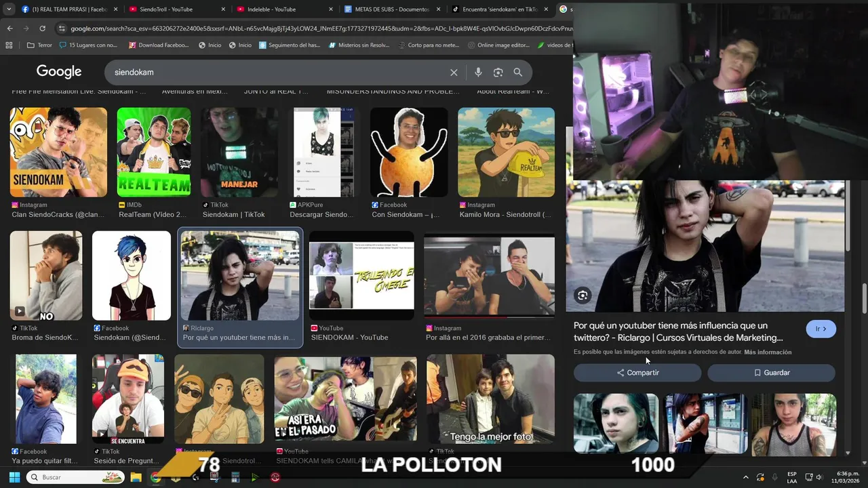Open the green play-arrow taskbar app

coord(255,477)
